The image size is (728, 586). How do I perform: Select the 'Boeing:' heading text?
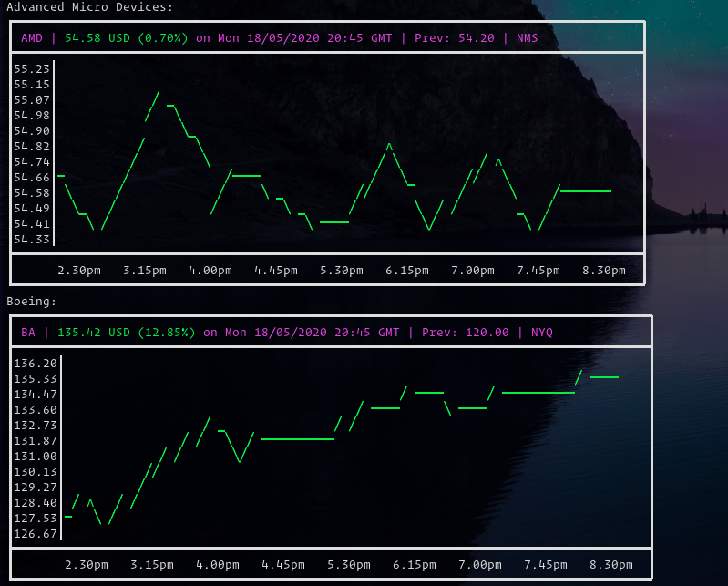pyautogui.click(x=32, y=302)
